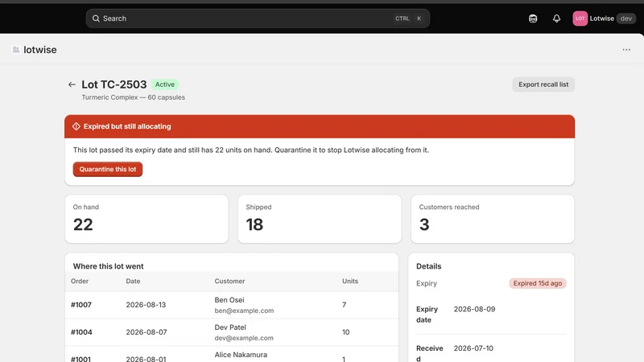This screenshot has width=644, height=362.
Task: Click the Shipped 18 card
Action: point(320,219)
